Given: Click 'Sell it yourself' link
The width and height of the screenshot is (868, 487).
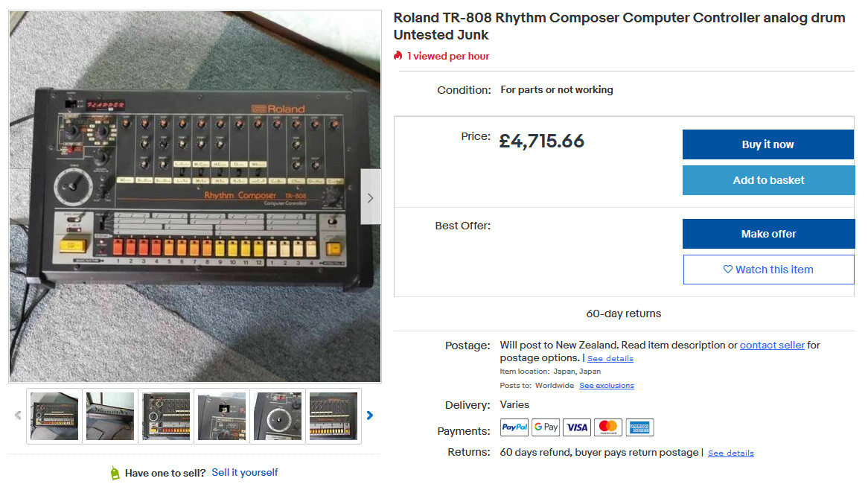Looking at the screenshot, I should click(x=245, y=473).
